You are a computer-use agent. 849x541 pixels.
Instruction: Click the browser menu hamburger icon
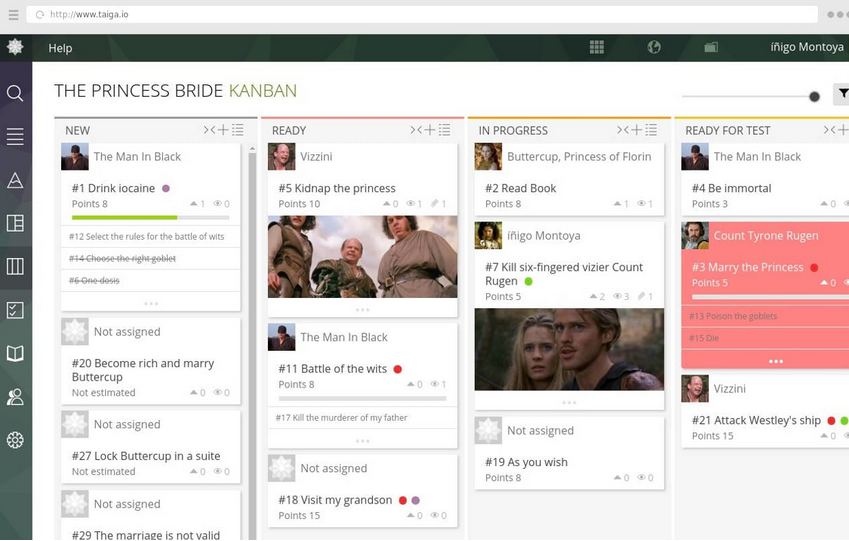[x=14, y=15]
